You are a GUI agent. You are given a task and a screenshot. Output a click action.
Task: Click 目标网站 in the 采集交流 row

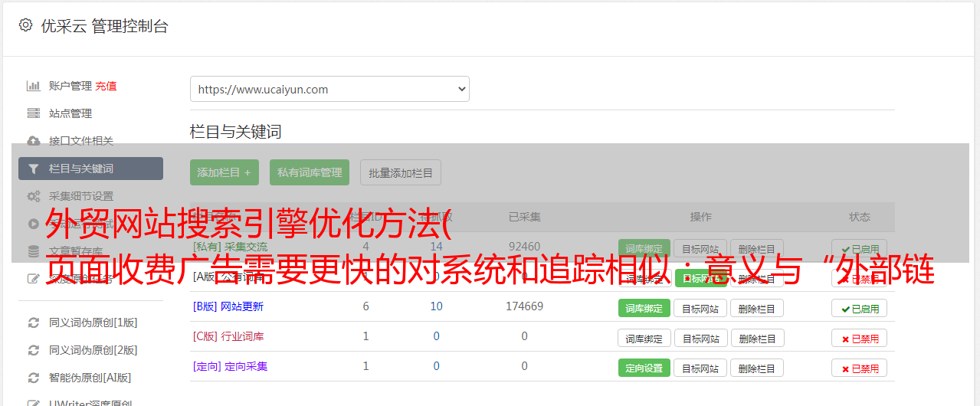700,249
